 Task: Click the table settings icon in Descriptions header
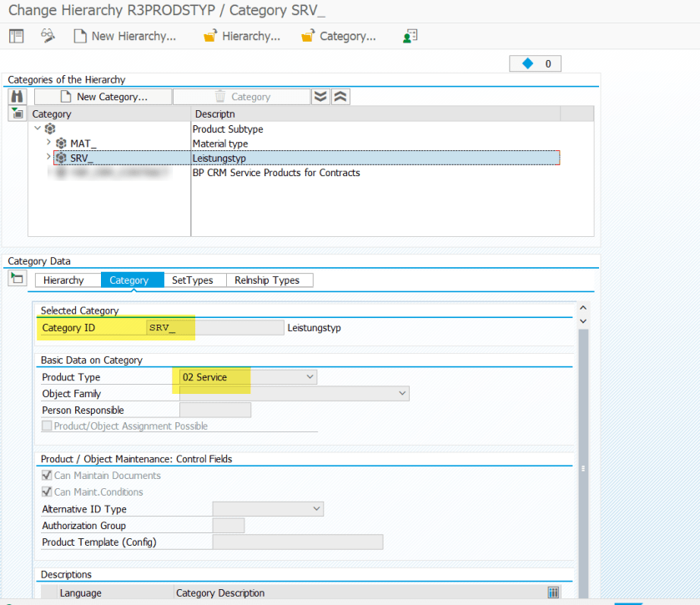[x=553, y=592]
